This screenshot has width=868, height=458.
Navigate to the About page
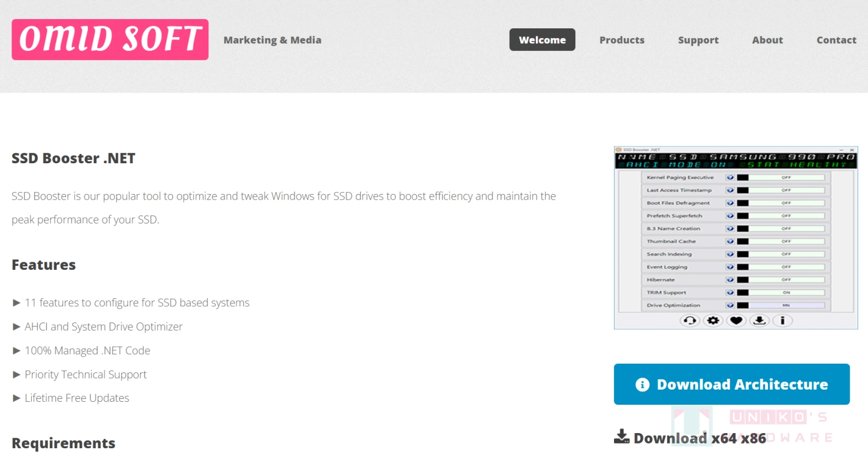[767, 40]
